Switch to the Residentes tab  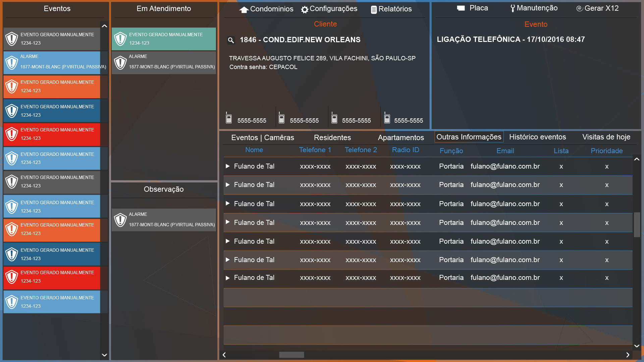(x=332, y=137)
